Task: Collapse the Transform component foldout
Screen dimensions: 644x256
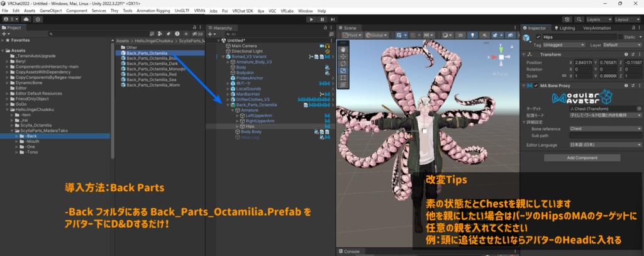Action: pos(524,55)
